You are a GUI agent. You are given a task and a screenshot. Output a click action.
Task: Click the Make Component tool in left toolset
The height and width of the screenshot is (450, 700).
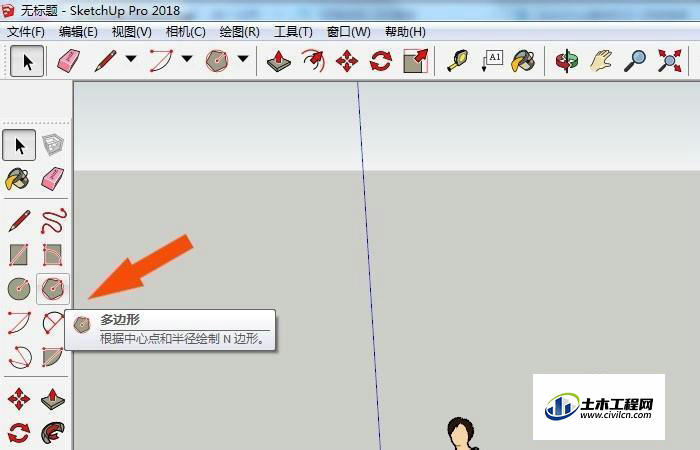53,145
